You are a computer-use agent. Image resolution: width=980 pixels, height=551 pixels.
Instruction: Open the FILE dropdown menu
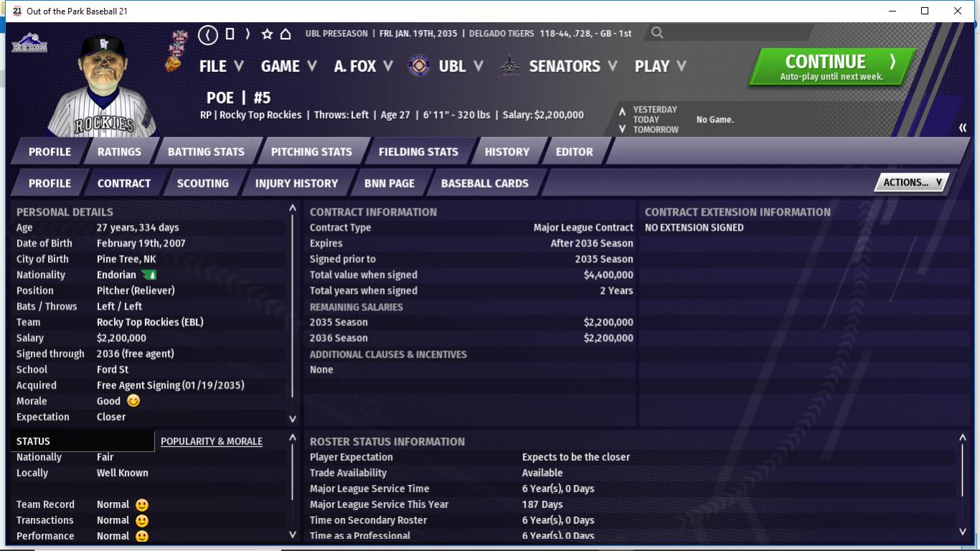coord(220,66)
